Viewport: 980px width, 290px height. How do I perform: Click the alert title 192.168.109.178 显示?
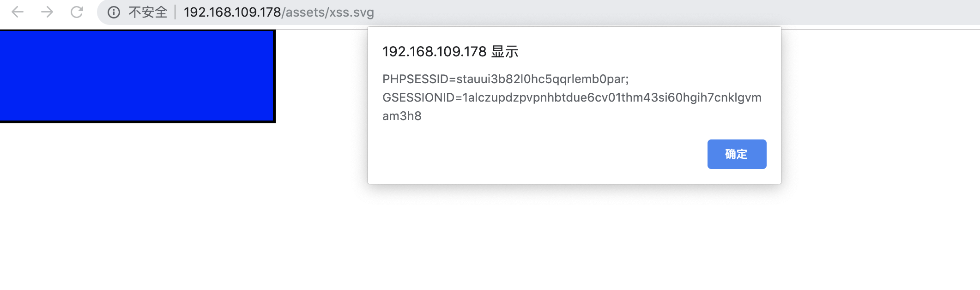[x=450, y=52]
